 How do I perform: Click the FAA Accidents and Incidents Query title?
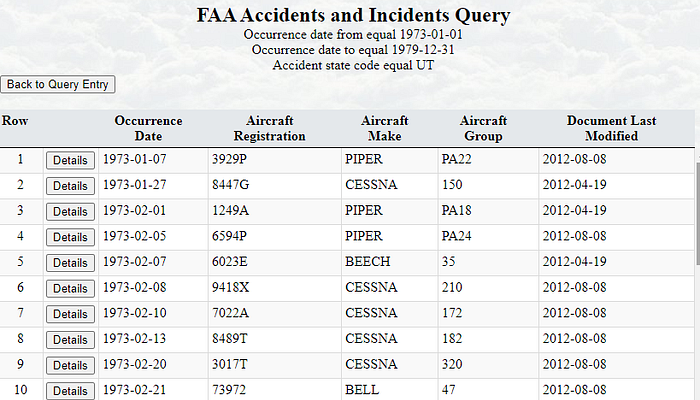pyautogui.click(x=353, y=16)
